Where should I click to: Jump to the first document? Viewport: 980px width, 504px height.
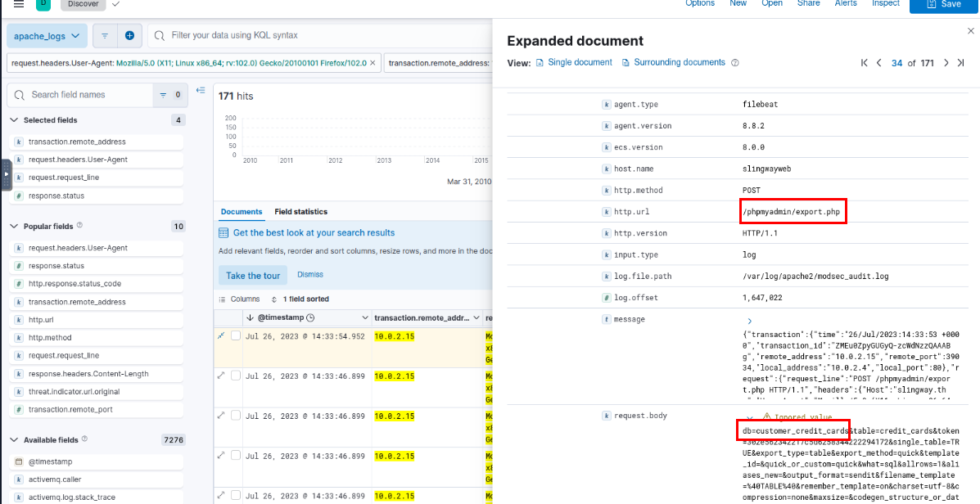click(x=865, y=63)
